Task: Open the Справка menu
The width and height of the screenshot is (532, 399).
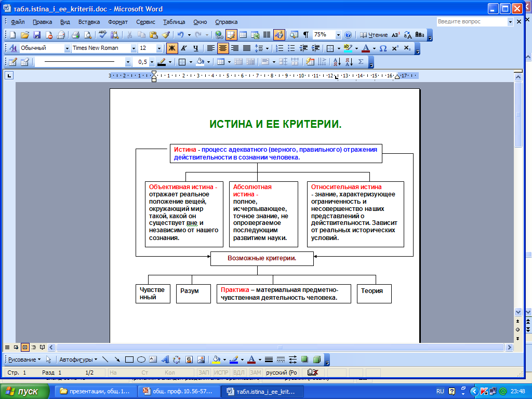Action: (227, 22)
